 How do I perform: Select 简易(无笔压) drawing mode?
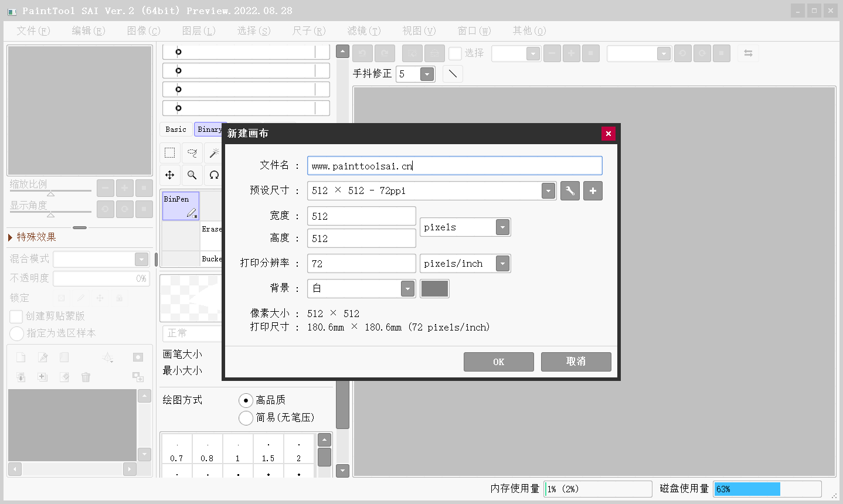(246, 418)
